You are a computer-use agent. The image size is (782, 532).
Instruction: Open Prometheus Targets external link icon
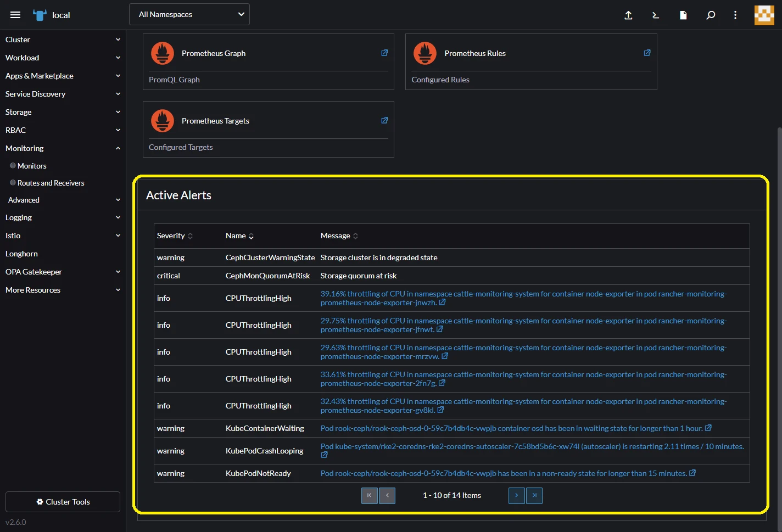click(x=384, y=120)
